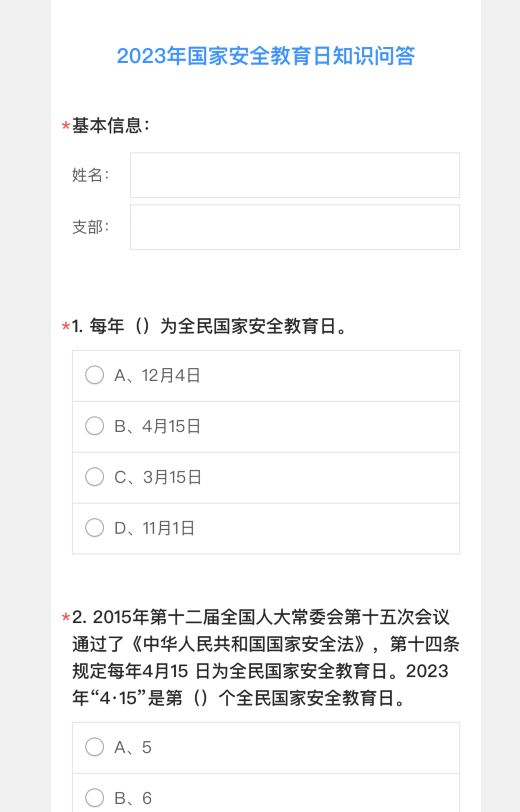This screenshot has height=812, width=520.
Task: Choose the B、4月15日 radio button
Action: point(94,426)
